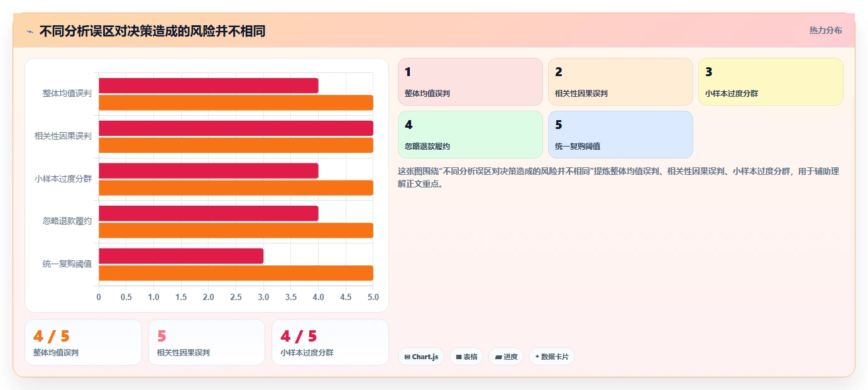Click the x-axis tick value 4.0
The image size is (868, 390).
pyautogui.click(x=319, y=297)
